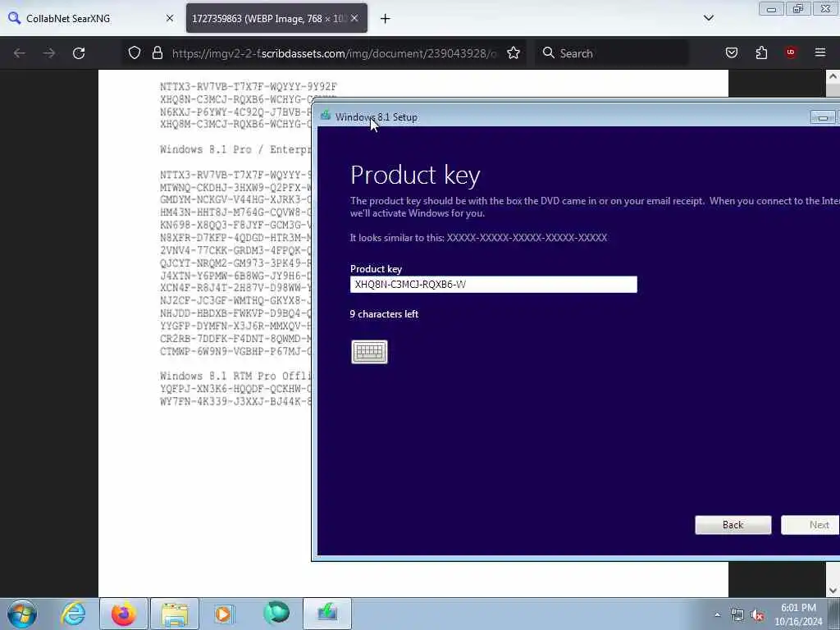Select the WEBP Image tab
Image resolution: width=840 pixels, height=630 pixels.
(268, 19)
